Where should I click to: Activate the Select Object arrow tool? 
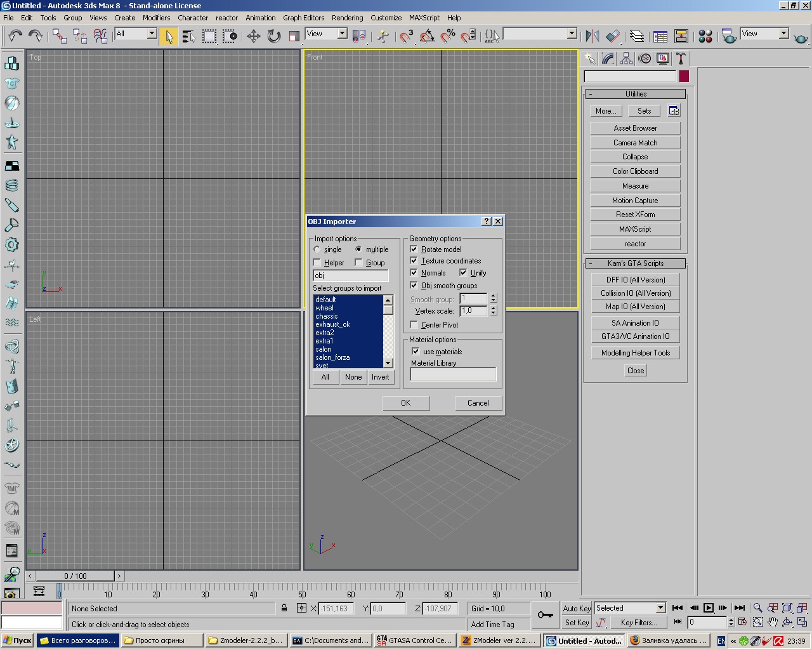click(x=169, y=36)
